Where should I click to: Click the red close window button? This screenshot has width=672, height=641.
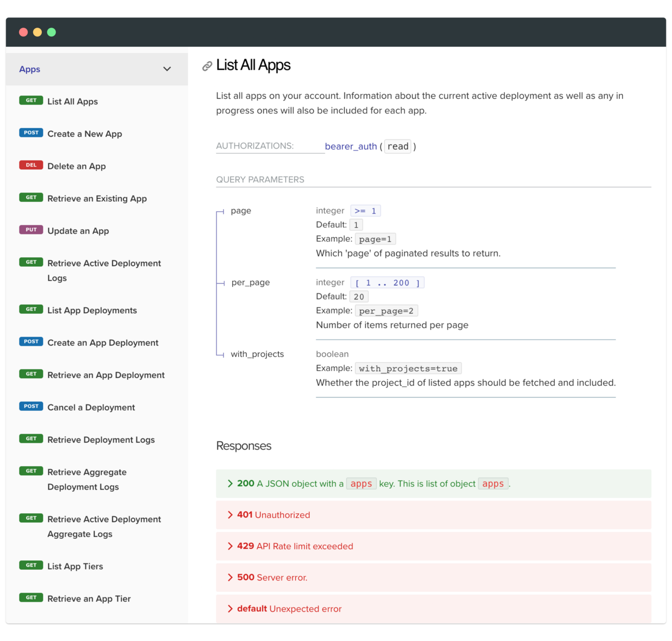point(23,32)
